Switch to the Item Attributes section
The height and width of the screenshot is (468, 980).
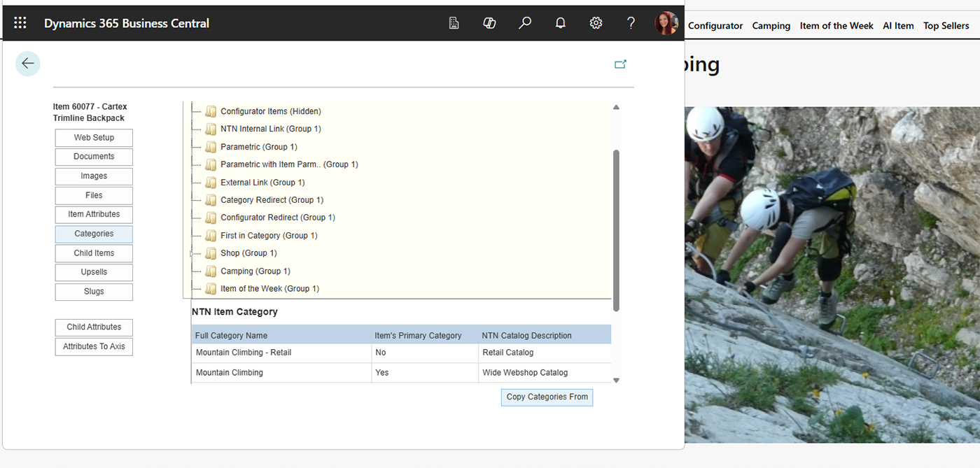pyautogui.click(x=94, y=215)
